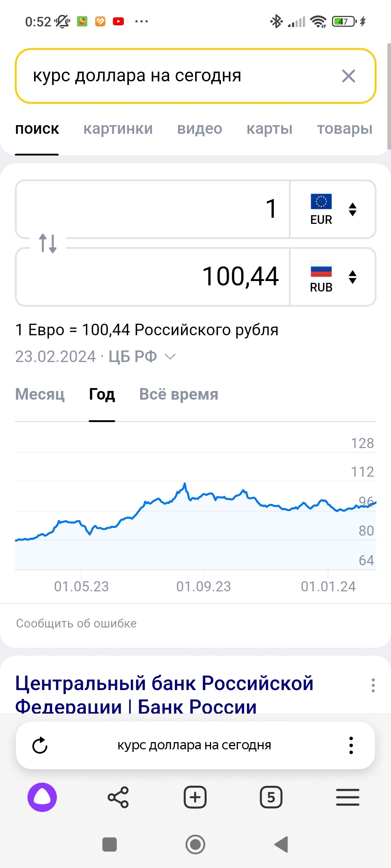Viewport: 391px width, 868px height.
Task: Switch to the видео tab
Action: 199,129
